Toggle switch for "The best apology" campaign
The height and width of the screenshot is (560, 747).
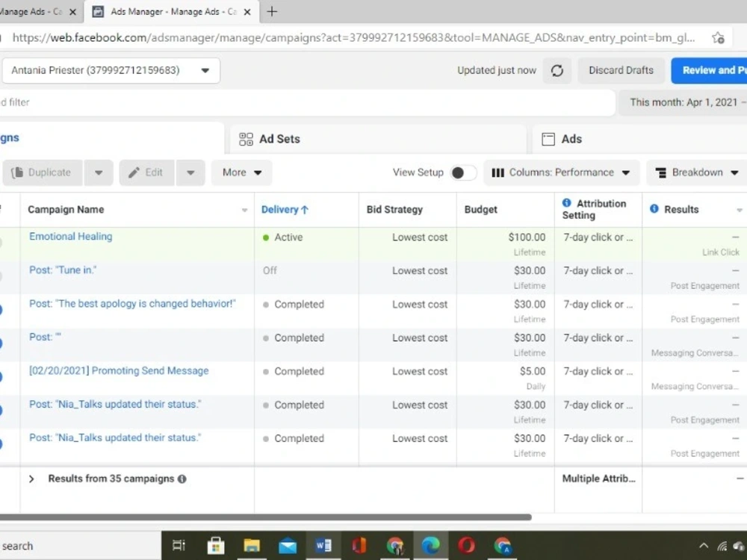click(x=1, y=310)
